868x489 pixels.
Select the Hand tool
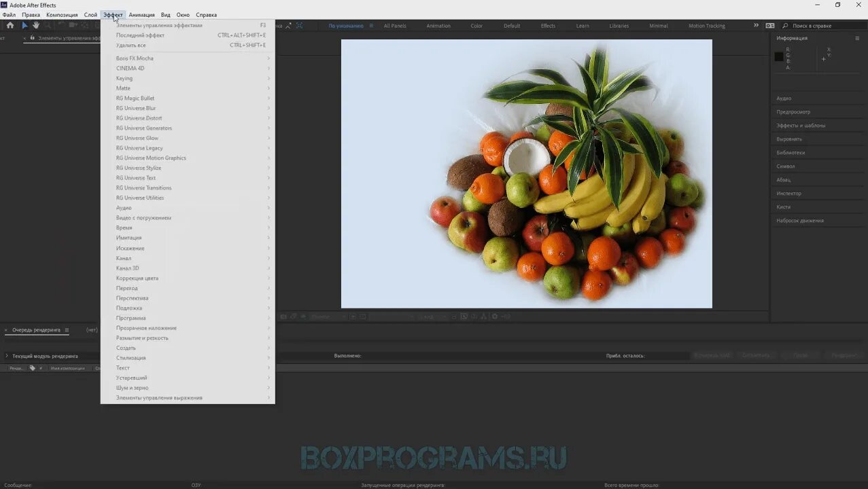[36, 25]
